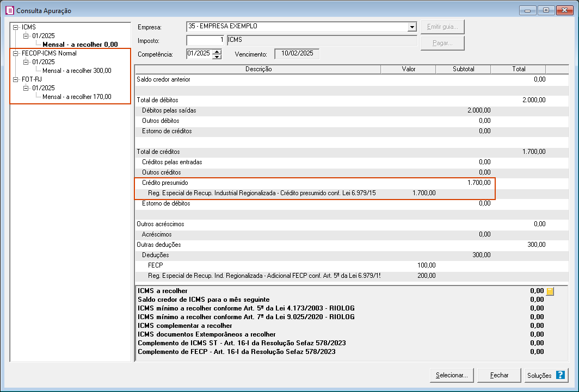
Task: Select the Créditos pelas entradas row
Action: 352,162
